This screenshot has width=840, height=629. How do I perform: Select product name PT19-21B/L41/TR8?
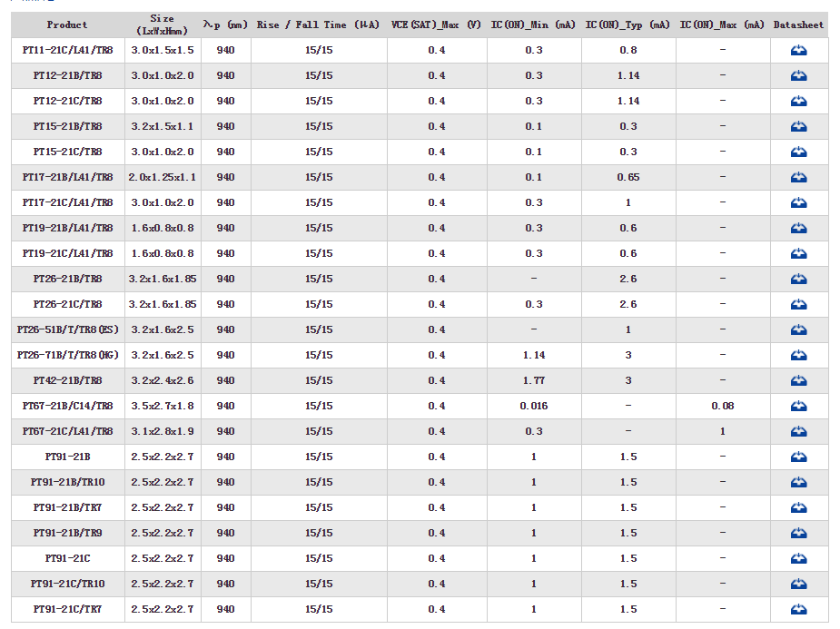pos(67,228)
